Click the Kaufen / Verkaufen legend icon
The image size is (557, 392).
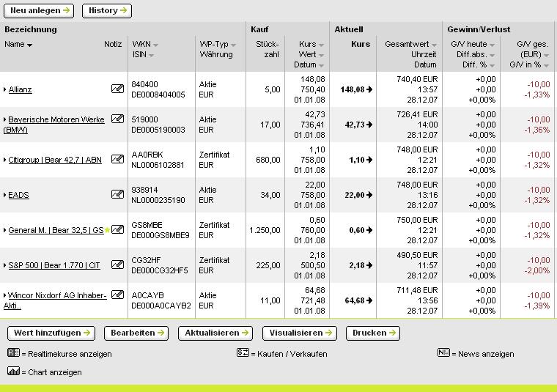[x=243, y=352]
